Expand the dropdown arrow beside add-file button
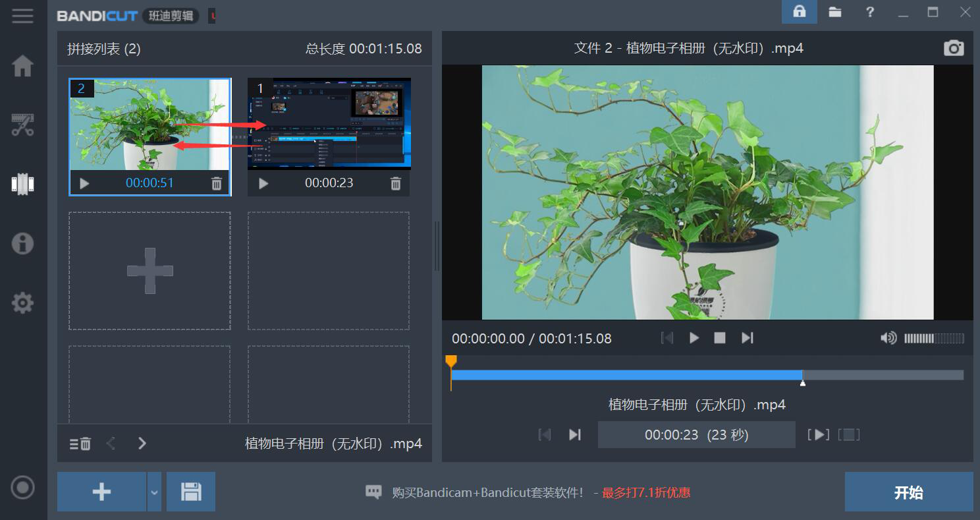 coord(154,492)
